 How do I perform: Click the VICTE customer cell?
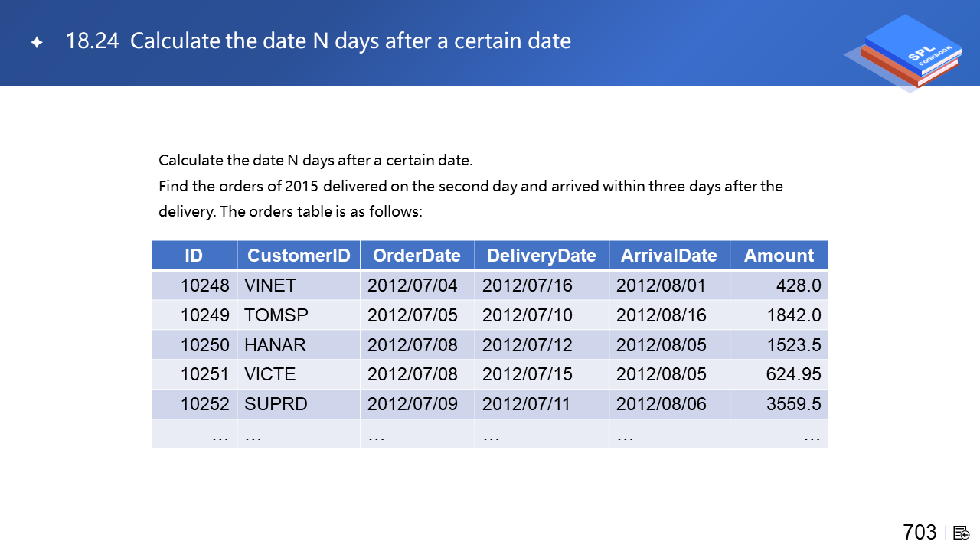(269, 375)
